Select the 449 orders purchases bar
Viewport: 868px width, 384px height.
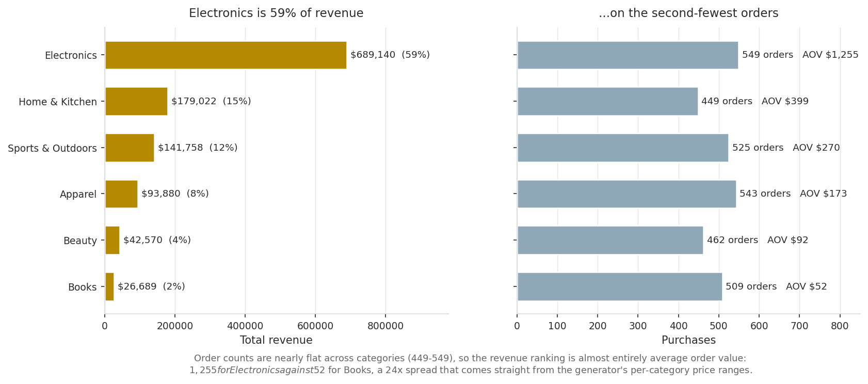607,101
